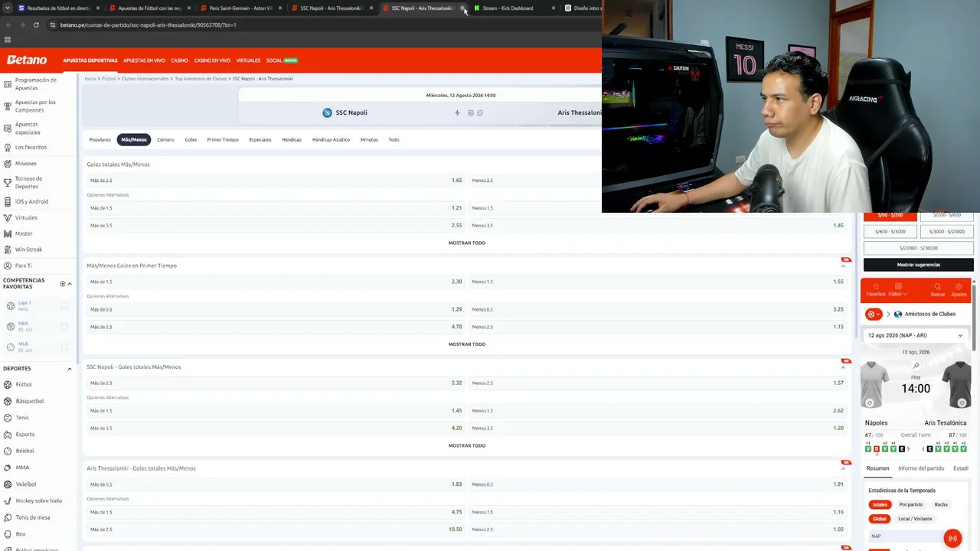980x551 pixels.
Task: Collapse SSC Napoli Goles totales market
Action: click(844, 367)
